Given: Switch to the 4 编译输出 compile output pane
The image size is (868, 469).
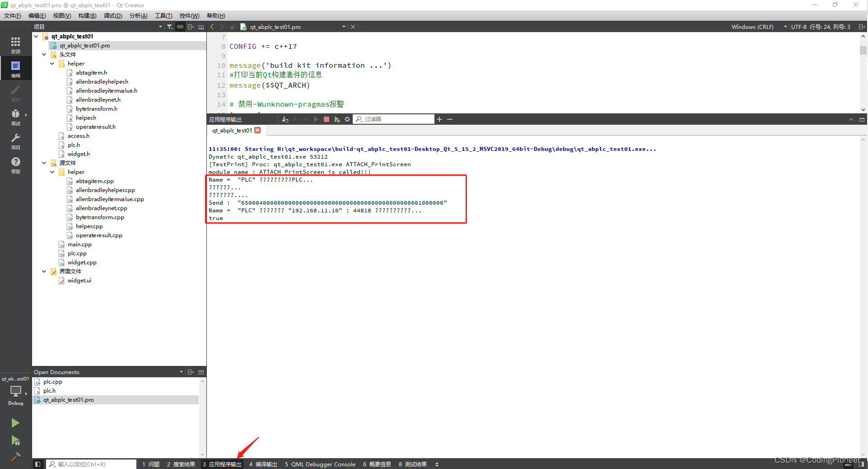Looking at the screenshot, I should (x=263, y=464).
